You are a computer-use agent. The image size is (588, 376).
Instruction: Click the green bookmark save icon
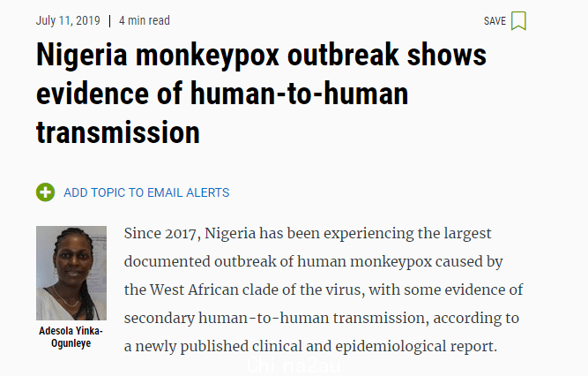[518, 20]
